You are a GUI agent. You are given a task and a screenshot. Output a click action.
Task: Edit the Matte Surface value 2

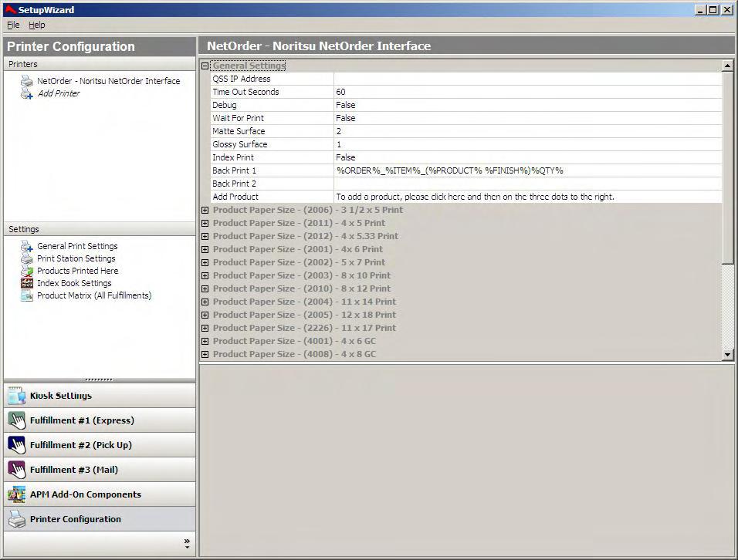[527, 132]
